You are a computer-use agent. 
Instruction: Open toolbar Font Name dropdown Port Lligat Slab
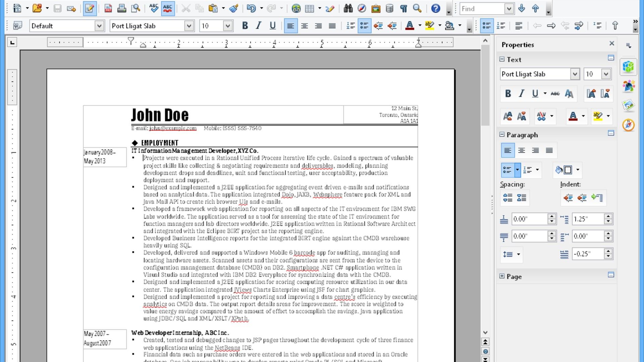[x=189, y=26]
